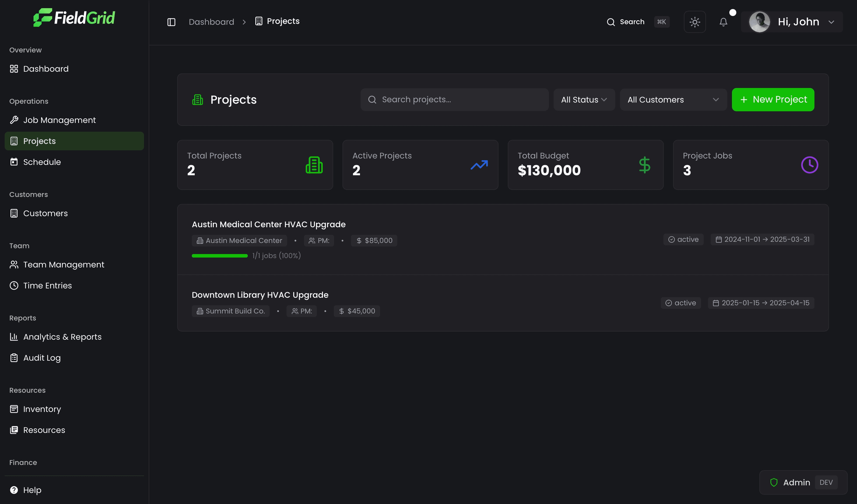
Task: Toggle the sidebar panel icon
Action: (171, 22)
